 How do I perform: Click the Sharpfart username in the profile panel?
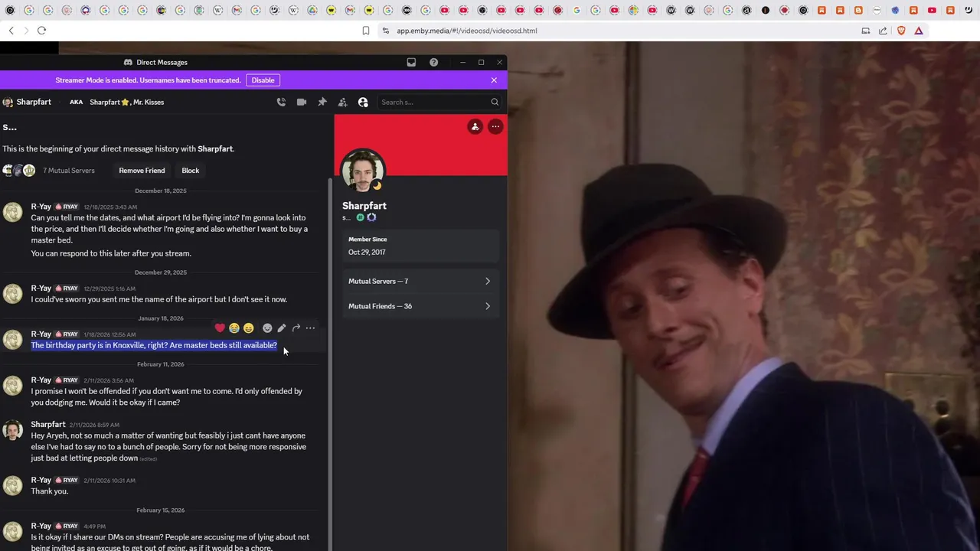pyautogui.click(x=364, y=206)
